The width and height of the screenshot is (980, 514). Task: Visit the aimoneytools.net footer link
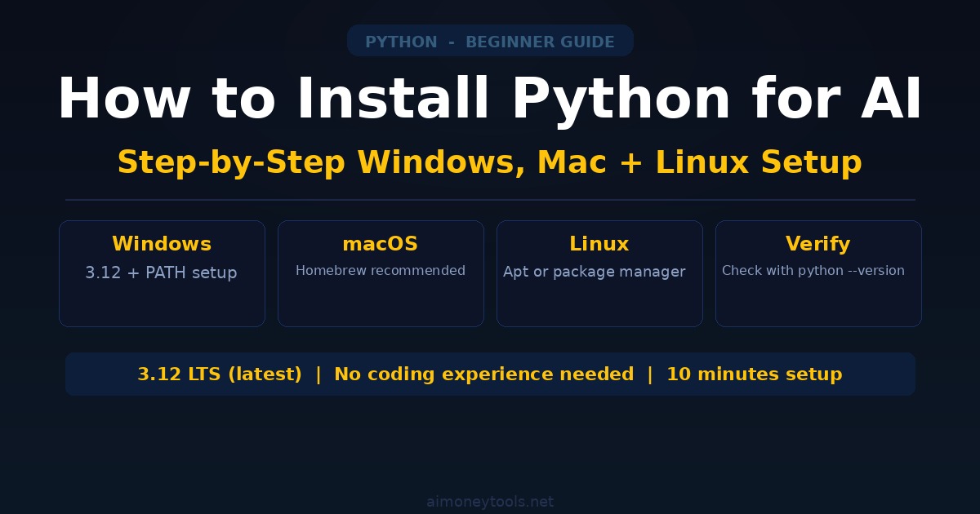490,502
